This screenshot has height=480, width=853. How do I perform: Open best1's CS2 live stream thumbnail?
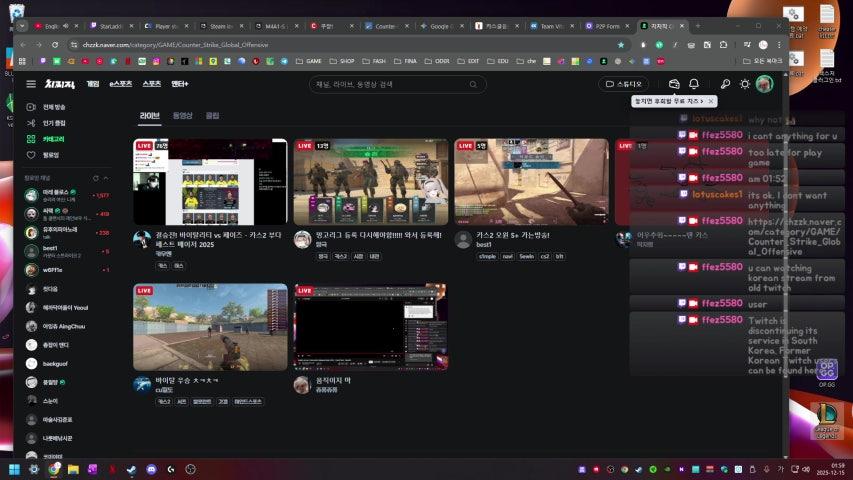tap(530, 182)
